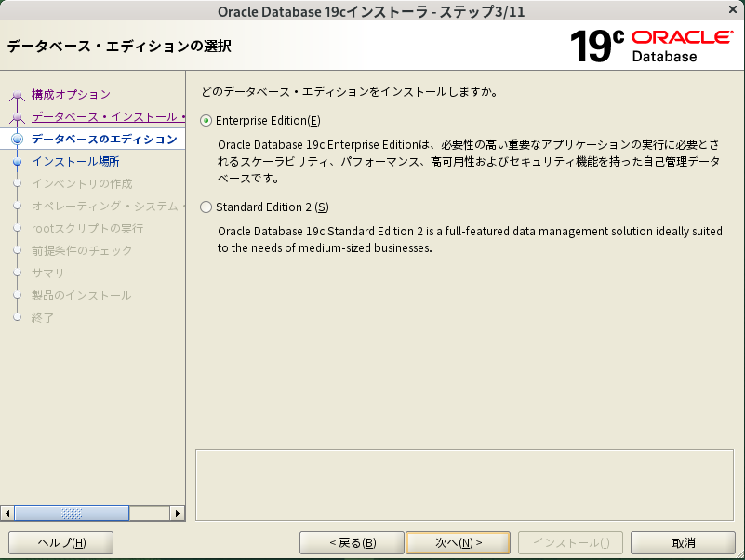The width and height of the screenshot is (745, 560).
Task: Go back with the 戻る(B) button
Action: pos(353,543)
